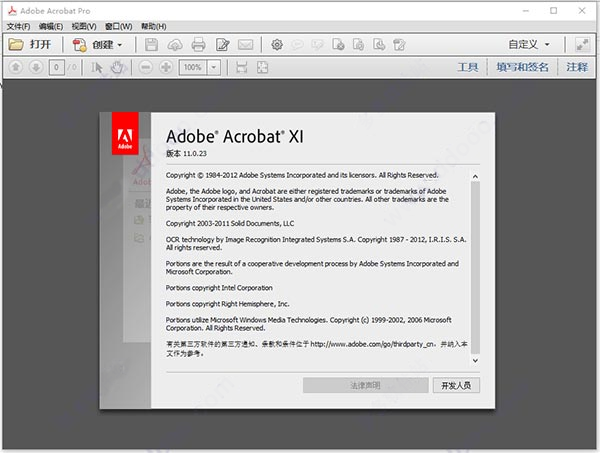Expand the 自定义 customize dropdown
The height and width of the screenshot is (453, 600).
coord(529,44)
